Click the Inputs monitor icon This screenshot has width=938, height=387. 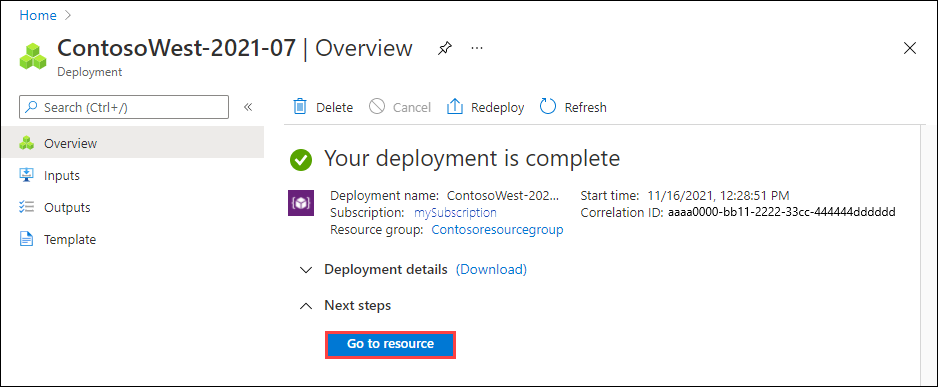click(x=27, y=175)
